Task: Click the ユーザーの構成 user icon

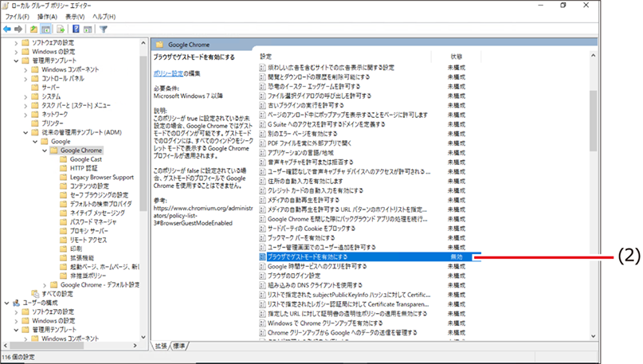Action: tap(16, 303)
